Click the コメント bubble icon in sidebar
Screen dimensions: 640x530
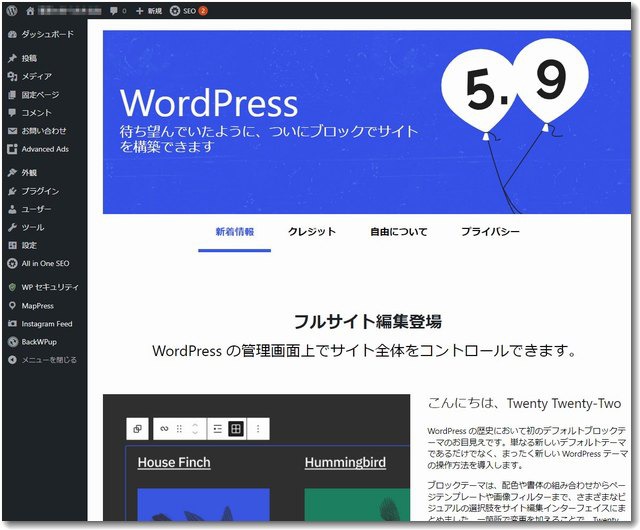tap(12, 113)
